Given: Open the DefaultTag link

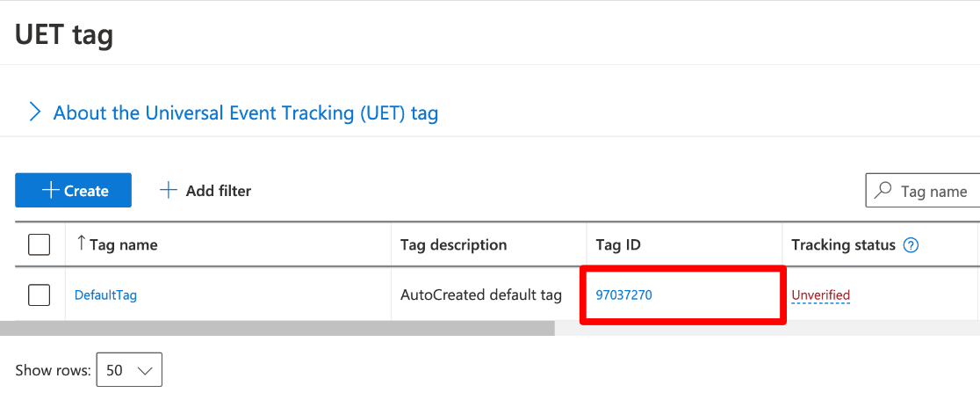Looking at the screenshot, I should pos(105,295).
